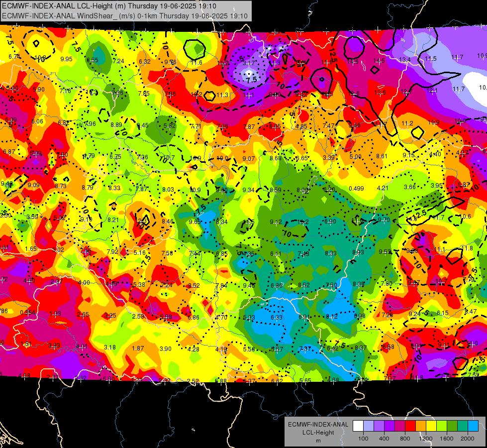Click the map value 6.55
Viewport: 487px width, 448px height.
tap(93, 60)
